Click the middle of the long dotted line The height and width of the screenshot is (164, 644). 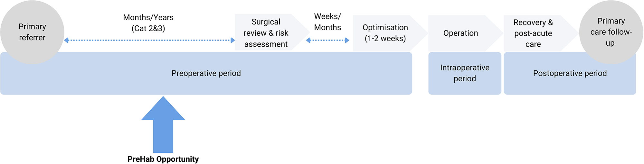point(149,40)
